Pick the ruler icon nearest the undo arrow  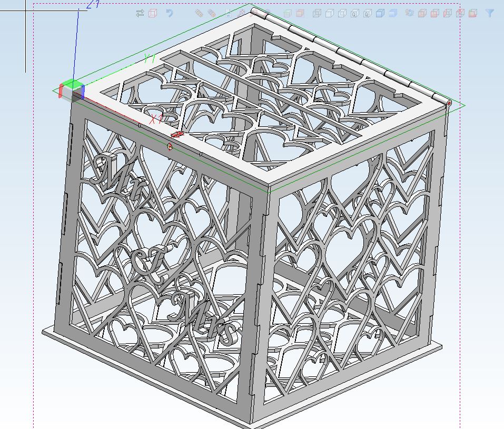pos(199,13)
